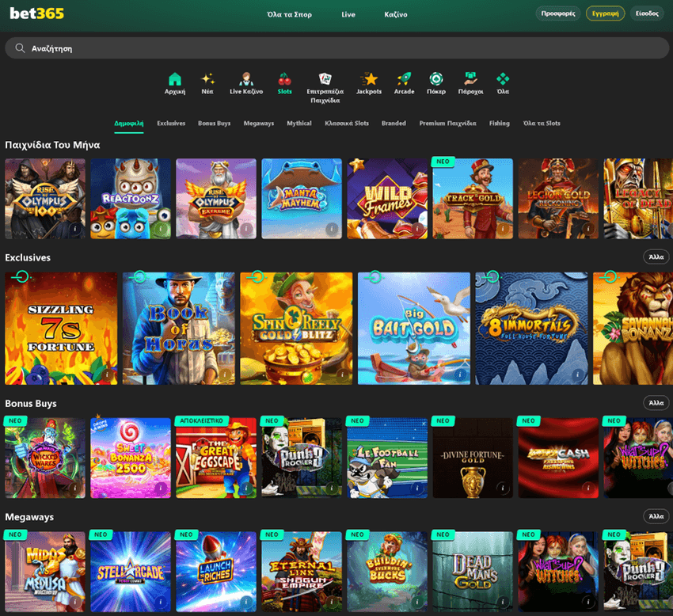
Task: Show info for Sizzling 7s Fortune
Action: [x=106, y=375]
